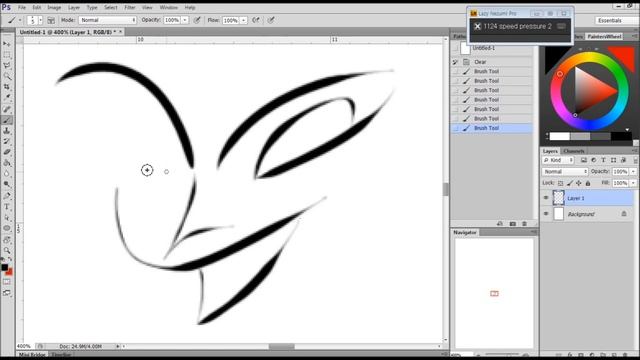640x360 pixels.
Task: Open Lazy Nezumi Pro preset menu button
Action: coord(562,27)
